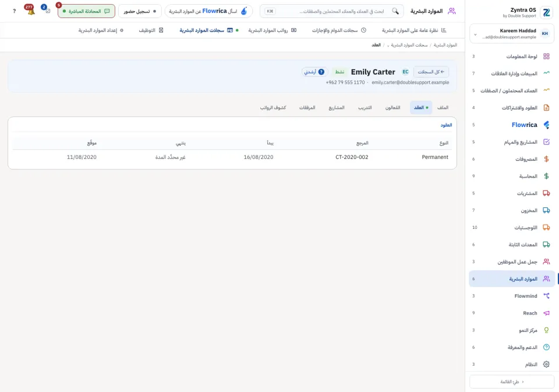Open إعداد الموارد البشرية setup section
The width and height of the screenshot is (559, 392).
pos(101,30)
